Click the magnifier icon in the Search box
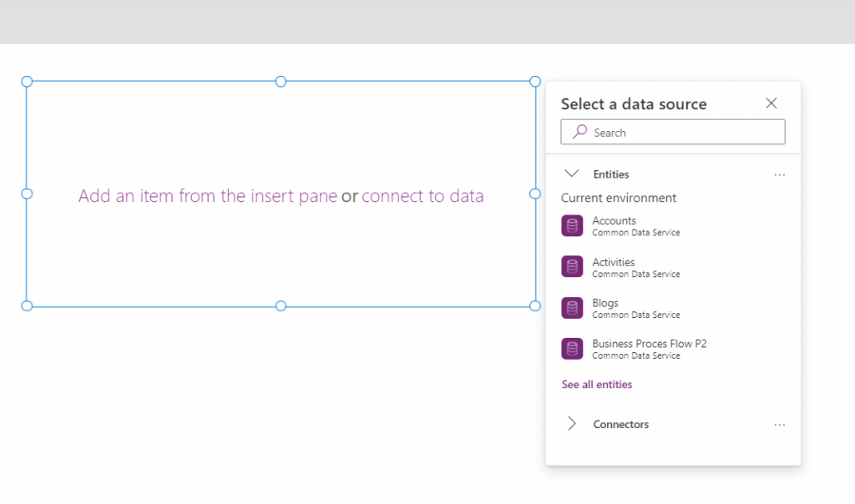This screenshot has height=504, width=855. coord(579,132)
